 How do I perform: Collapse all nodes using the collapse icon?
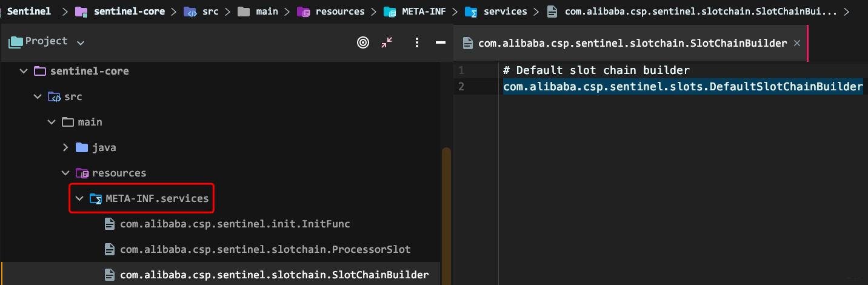tap(387, 42)
